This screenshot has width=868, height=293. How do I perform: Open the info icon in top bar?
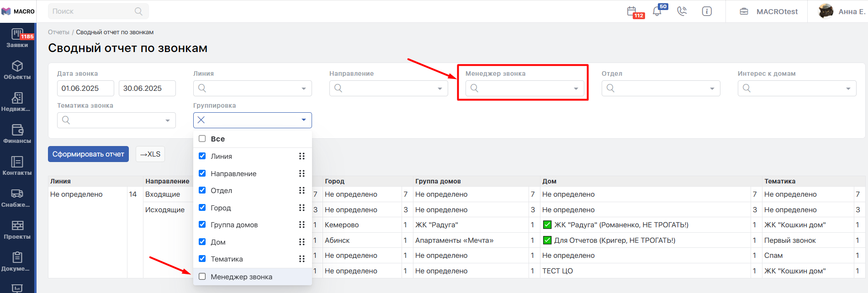(707, 11)
